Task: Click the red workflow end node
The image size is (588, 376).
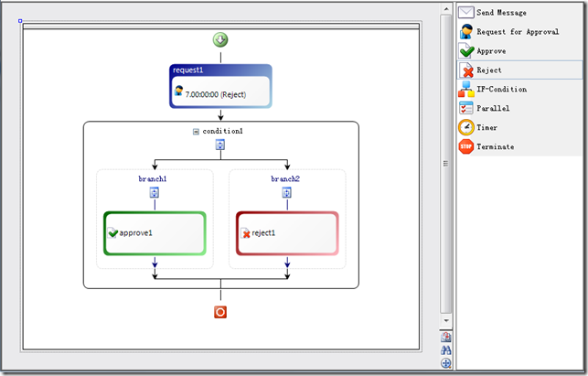Action: coord(220,312)
